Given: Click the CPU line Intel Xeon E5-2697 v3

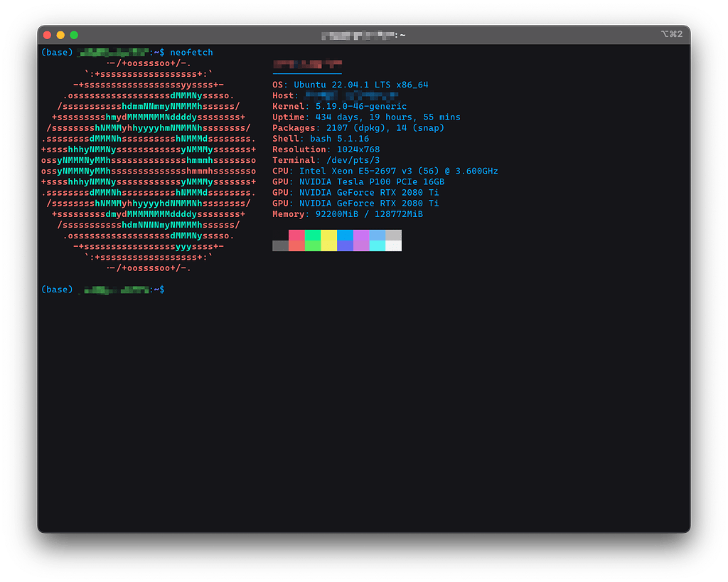Looking at the screenshot, I should click(x=385, y=171).
